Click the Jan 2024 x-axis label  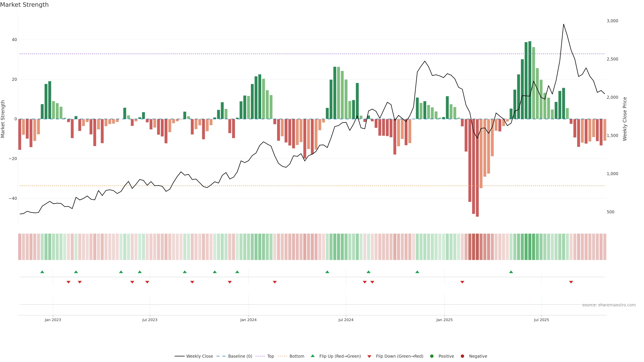(x=248, y=320)
